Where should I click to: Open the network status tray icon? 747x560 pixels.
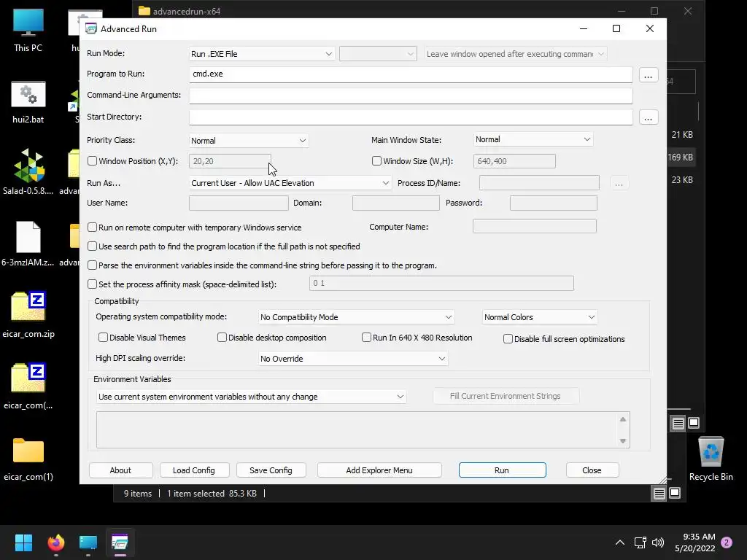pyautogui.click(x=640, y=542)
